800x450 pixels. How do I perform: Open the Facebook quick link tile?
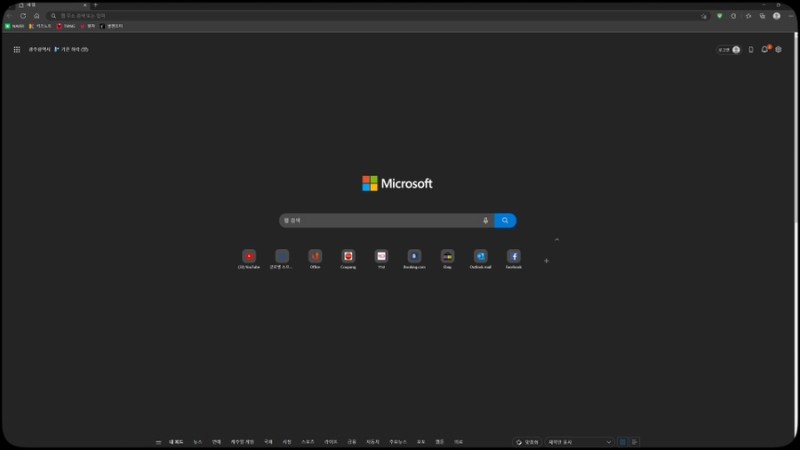[514, 259]
